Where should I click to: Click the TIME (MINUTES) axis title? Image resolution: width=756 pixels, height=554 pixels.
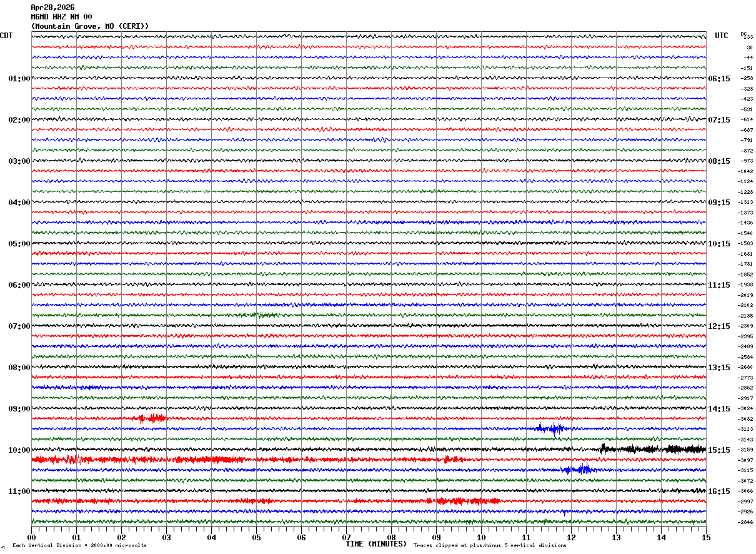[x=376, y=544]
